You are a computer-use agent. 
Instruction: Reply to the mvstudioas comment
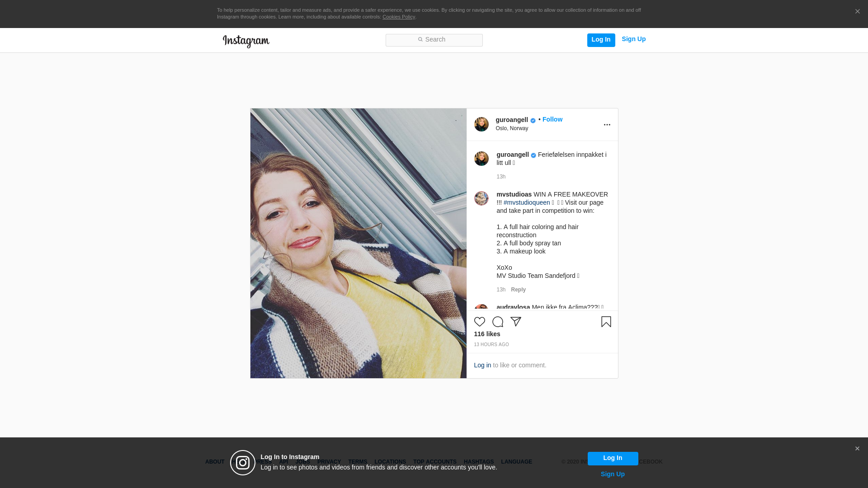(518, 290)
